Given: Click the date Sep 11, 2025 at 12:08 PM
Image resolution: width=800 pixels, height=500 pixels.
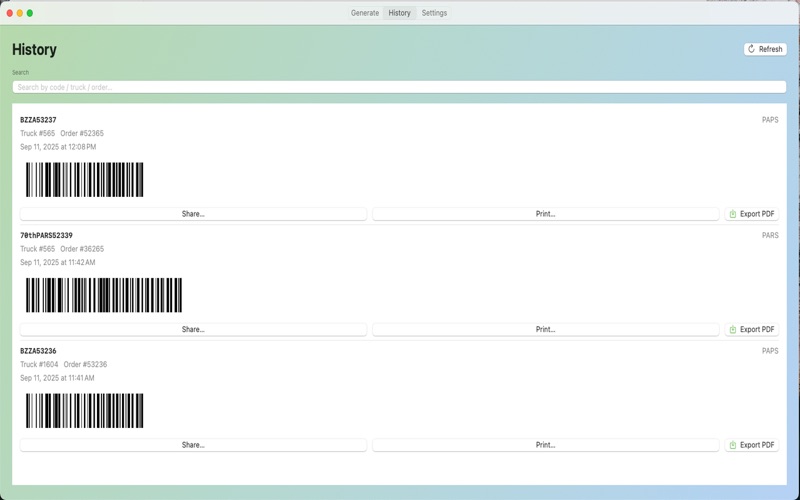Looking at the screenshot, I should coord(58,147).
